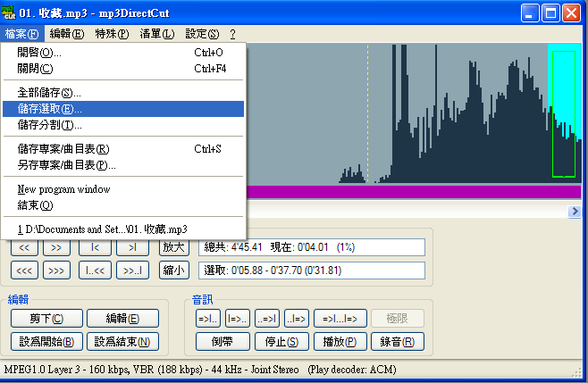Click the >>> large step forward button
This screenshot has height=383, width=588.
56,270
